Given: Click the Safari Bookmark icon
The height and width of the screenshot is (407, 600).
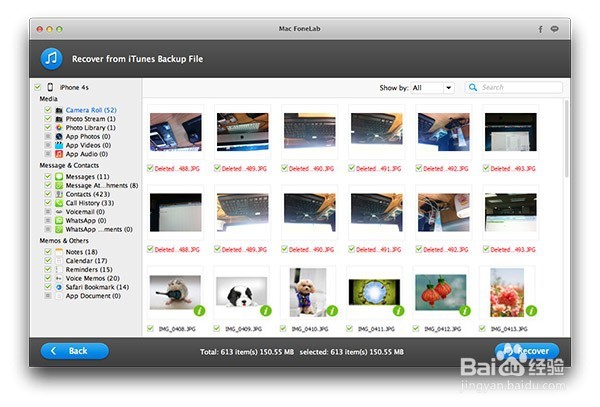Looking at the screenshot, I should pyautogui.click(x=59, y=287).
